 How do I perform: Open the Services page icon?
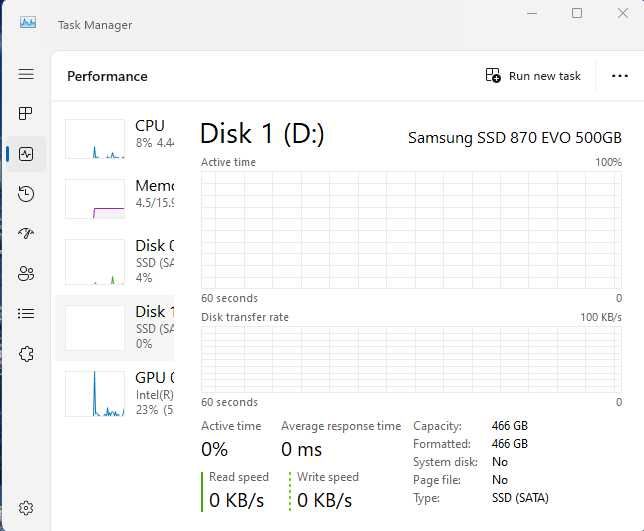[x=26, y=354]
